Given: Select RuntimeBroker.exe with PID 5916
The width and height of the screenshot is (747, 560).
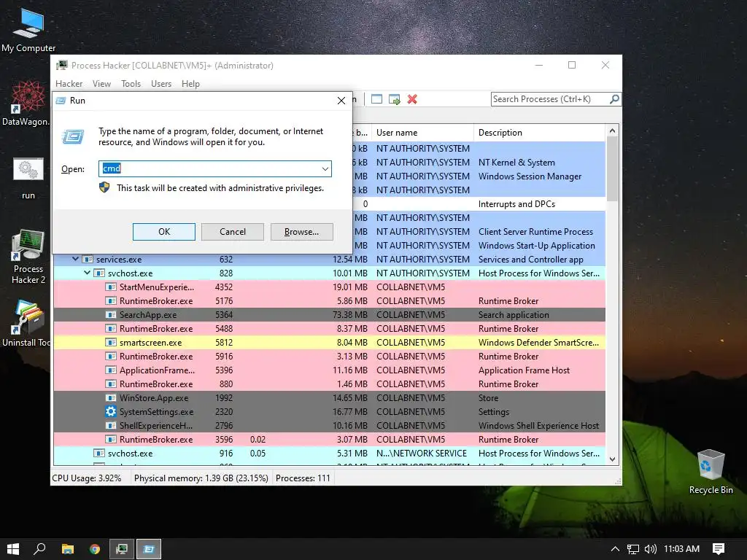Looking at the screenshot, I should click(329, 356).
